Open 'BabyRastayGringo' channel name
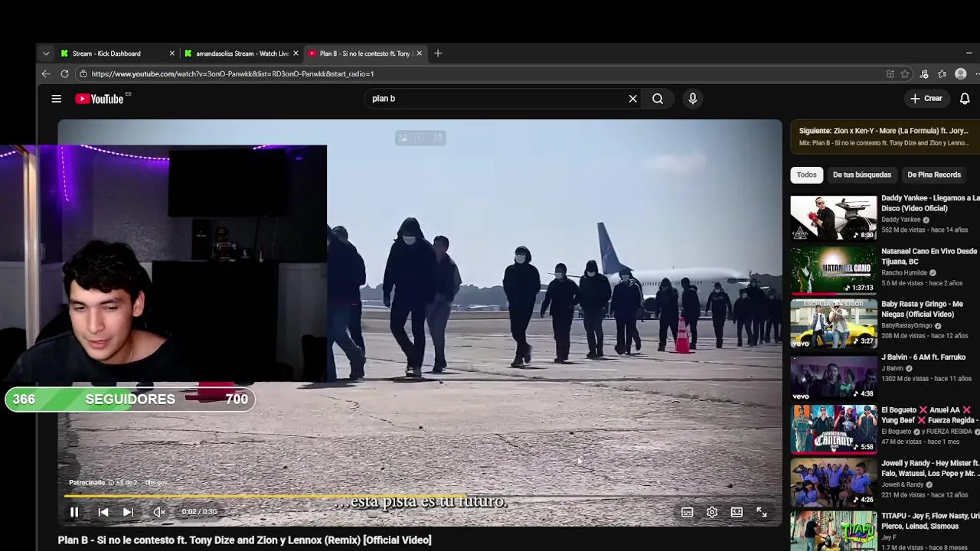 click(x=906, y=325)
